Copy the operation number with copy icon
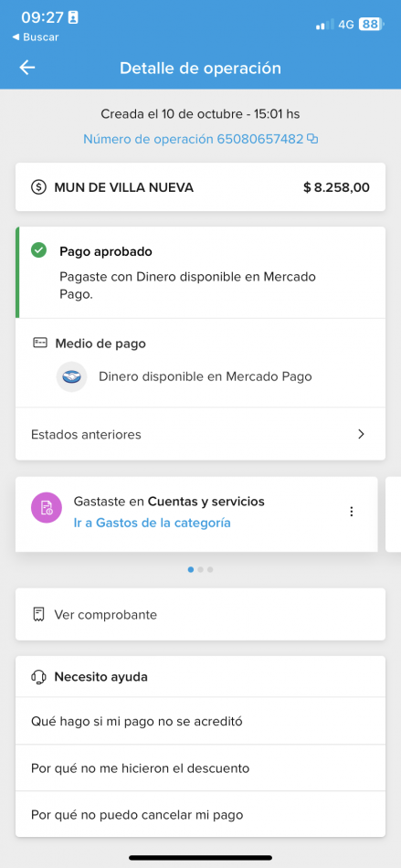This screenshot has width=401, height=868. click(312, 139)
